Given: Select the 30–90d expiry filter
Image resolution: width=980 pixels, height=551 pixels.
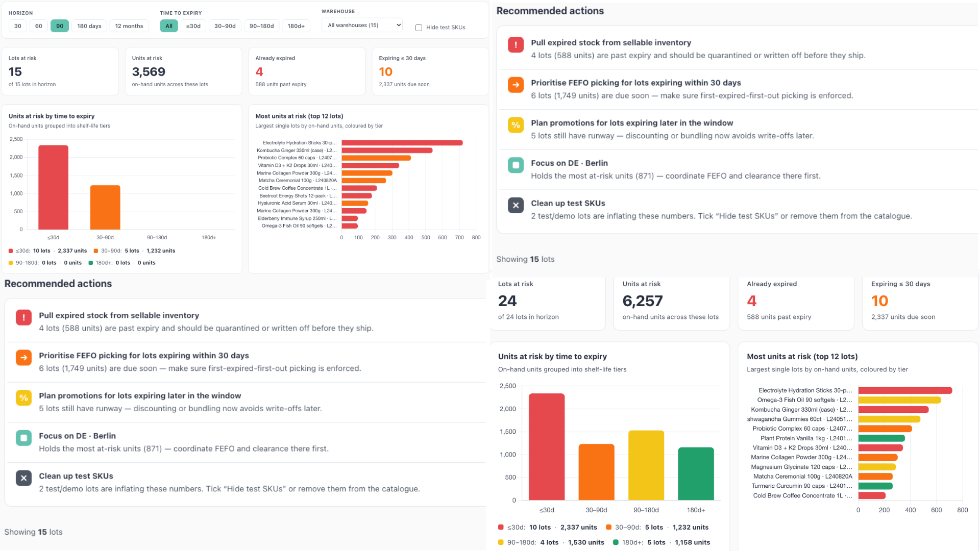Looking at the screenshot, I should 225,26.
